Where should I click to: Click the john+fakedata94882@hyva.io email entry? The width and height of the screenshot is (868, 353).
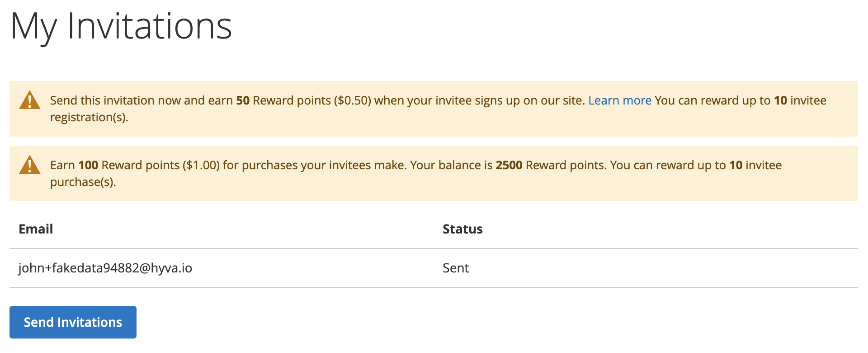tap(105, 268)
